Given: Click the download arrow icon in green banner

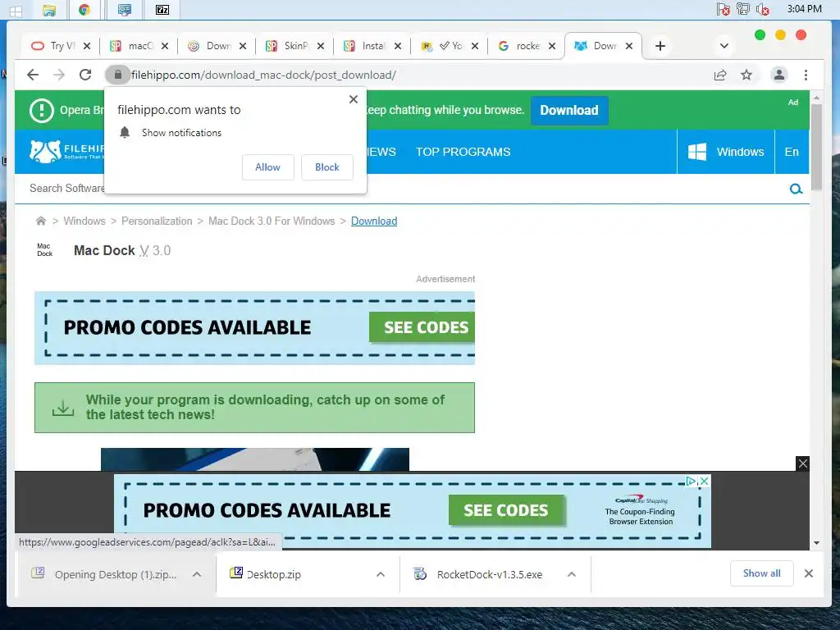Looking at the screenshot, I should [x=62, y=409].
